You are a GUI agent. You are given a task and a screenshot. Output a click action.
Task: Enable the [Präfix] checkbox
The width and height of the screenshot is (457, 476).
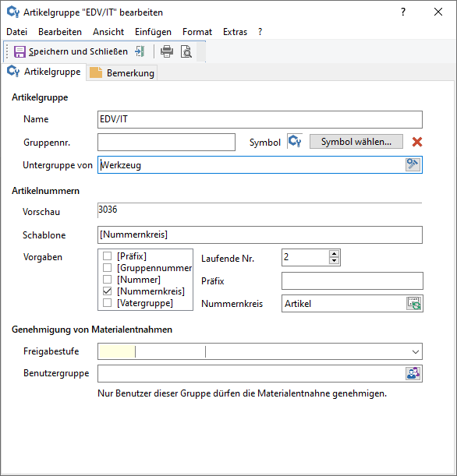pos(107,256)
